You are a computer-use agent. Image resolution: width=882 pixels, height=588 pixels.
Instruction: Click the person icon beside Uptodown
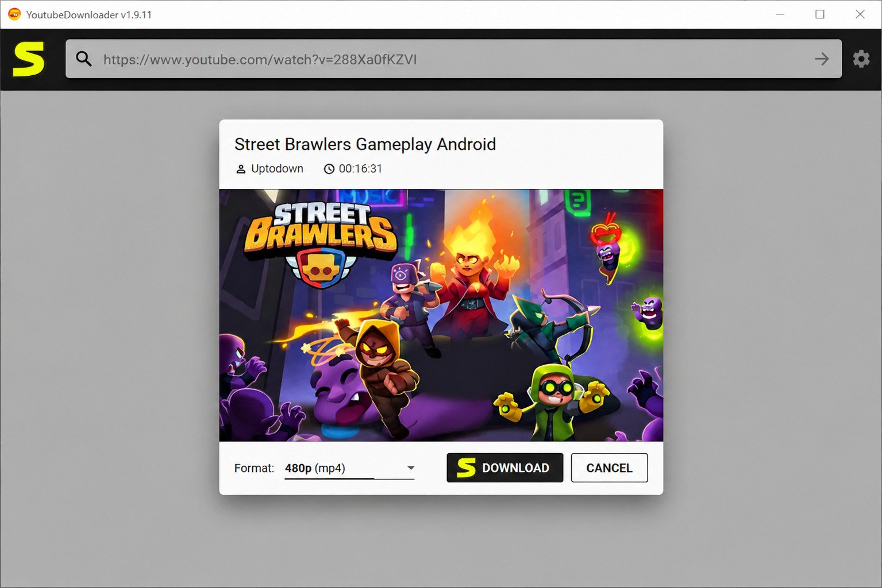coord(241,169)
